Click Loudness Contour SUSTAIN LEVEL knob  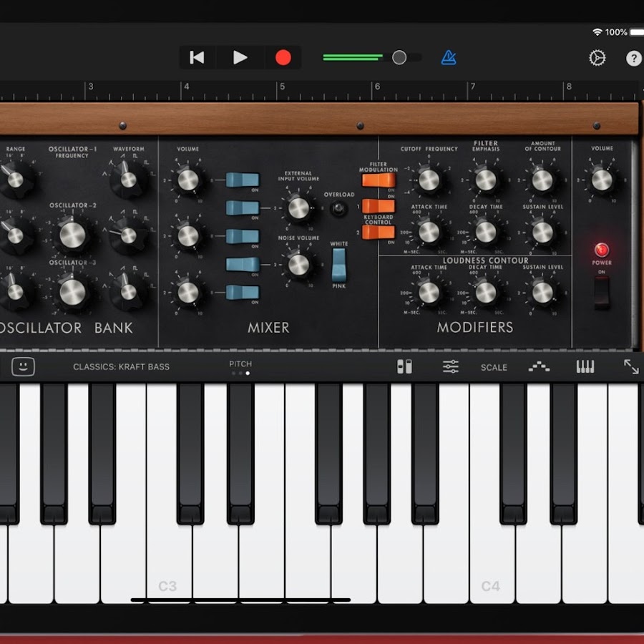[542, 293]
